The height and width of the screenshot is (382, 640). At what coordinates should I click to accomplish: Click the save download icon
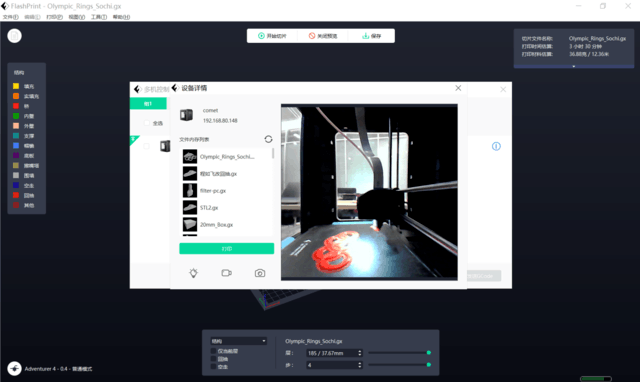(x=366, y=36)
